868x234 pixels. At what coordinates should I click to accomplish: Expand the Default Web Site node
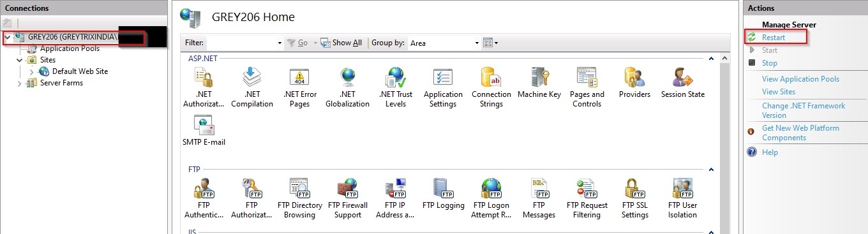[31, 71]
